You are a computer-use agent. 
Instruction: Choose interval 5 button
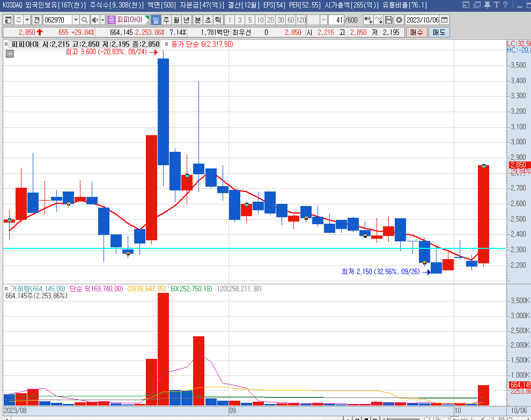[x=250, y=20]
